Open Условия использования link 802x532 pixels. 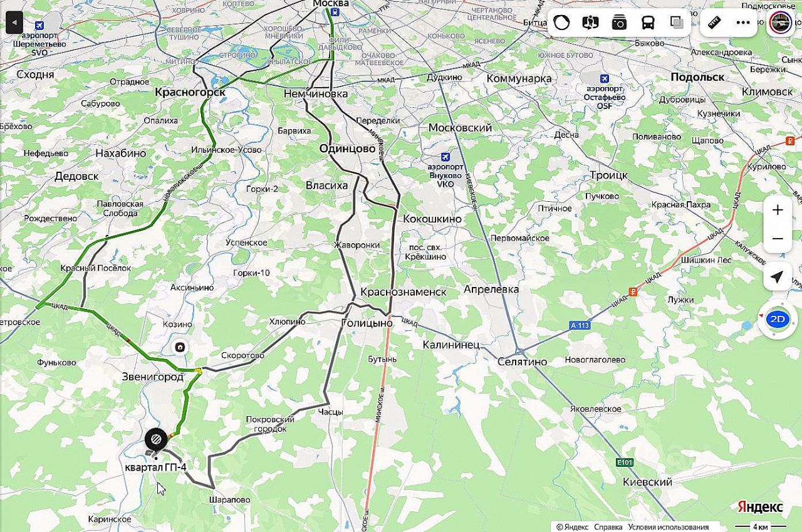pyautogui.click(x=669, y=527)
